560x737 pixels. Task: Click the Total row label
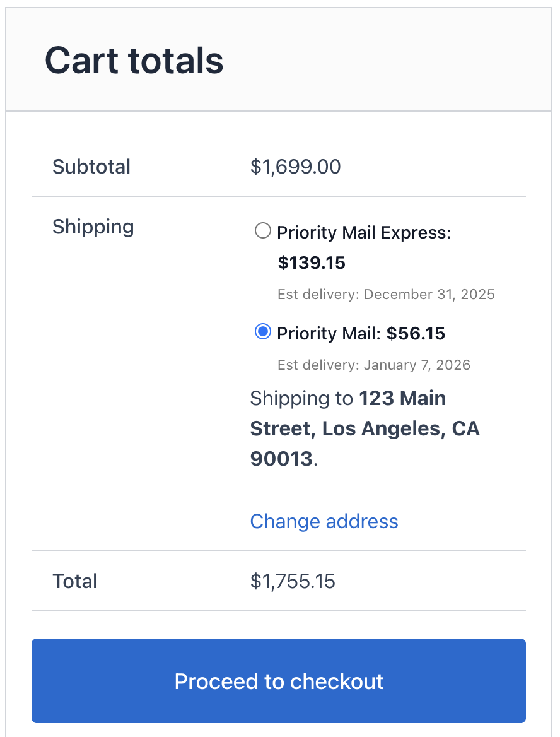pyautogui.click(x=74, y=581)
